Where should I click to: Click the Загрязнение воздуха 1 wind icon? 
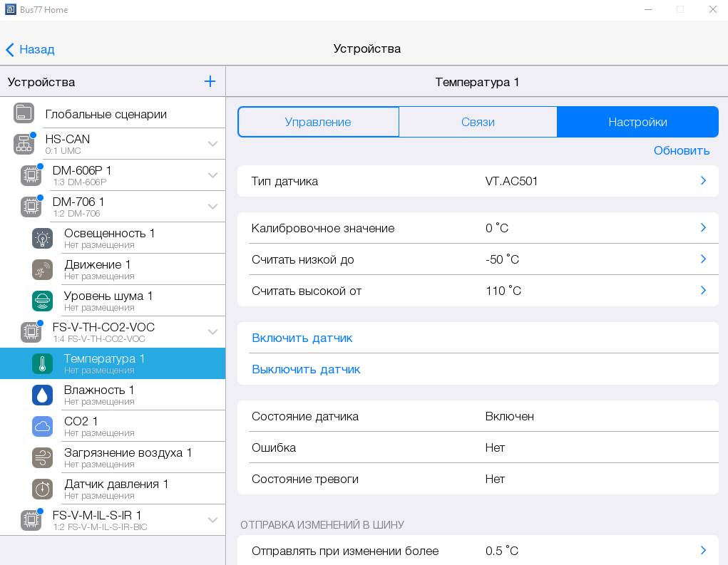42,458
